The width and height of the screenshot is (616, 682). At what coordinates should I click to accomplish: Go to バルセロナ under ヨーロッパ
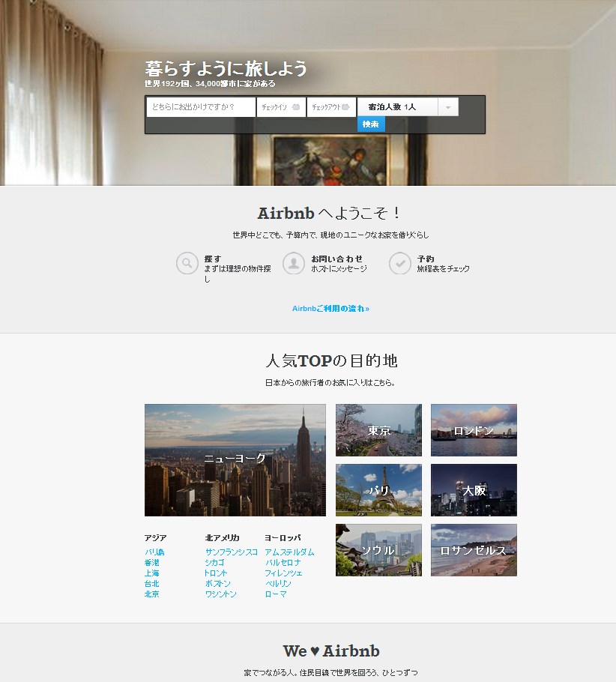coord(283,562)
